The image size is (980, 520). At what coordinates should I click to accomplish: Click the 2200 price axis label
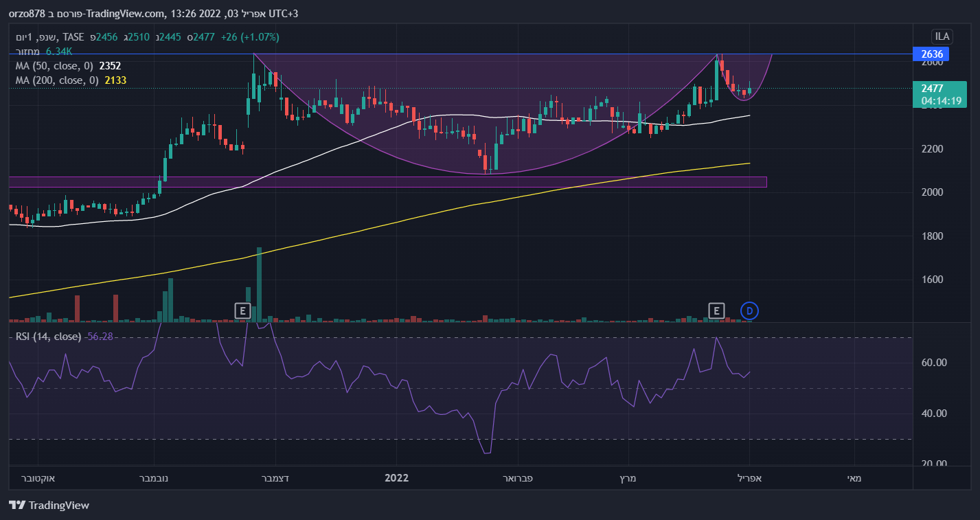pos(931,148)
